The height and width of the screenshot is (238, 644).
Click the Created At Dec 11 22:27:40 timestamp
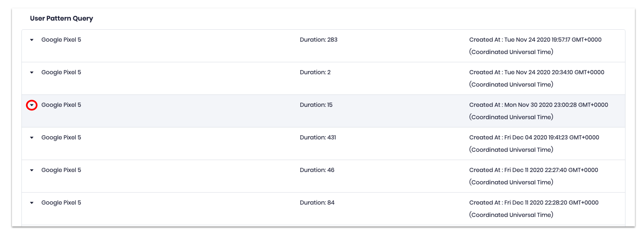click(534, 170)
